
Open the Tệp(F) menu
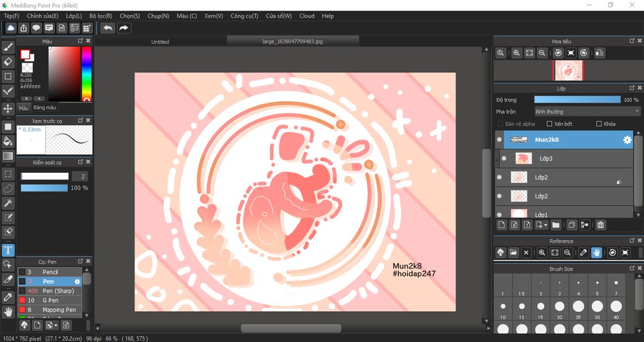[x=11, y=16]
